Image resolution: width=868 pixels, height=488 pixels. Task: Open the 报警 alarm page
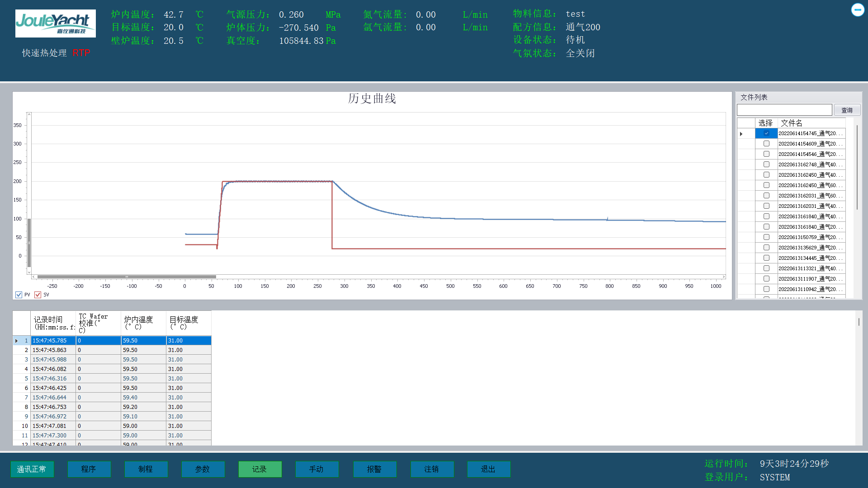[x=375, y=469]
